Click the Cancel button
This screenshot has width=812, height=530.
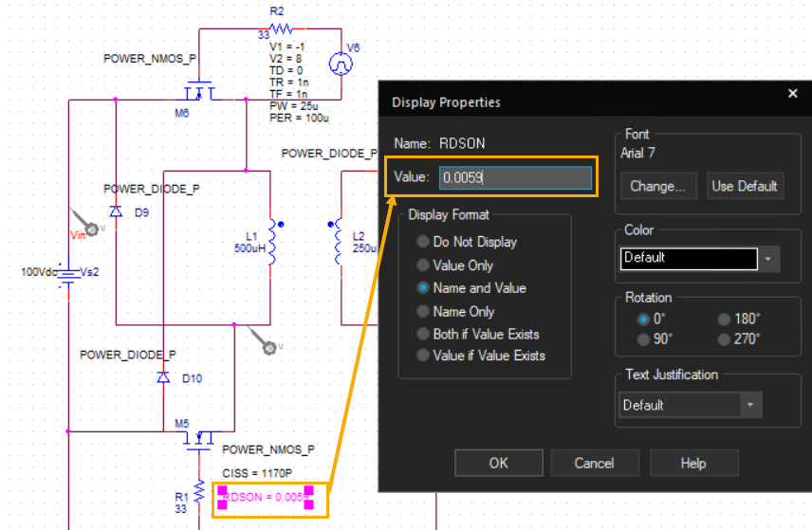pyautogui.click(x=595, y=463)
